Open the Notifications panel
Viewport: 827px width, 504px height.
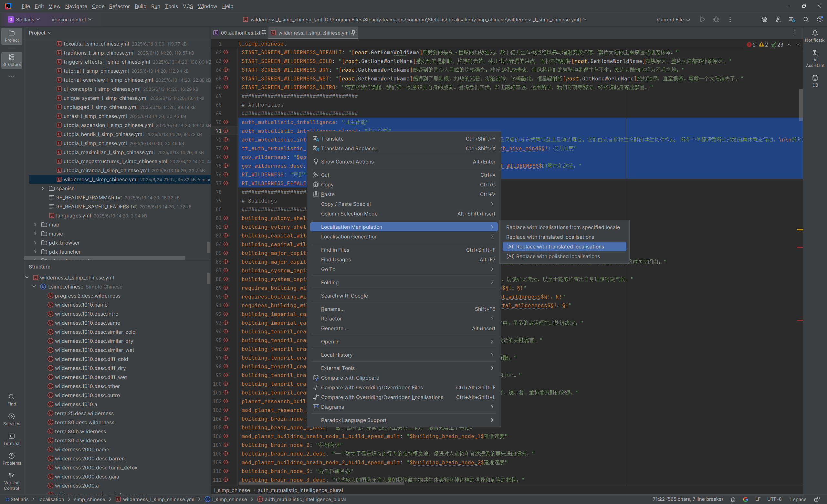point(815,36)
